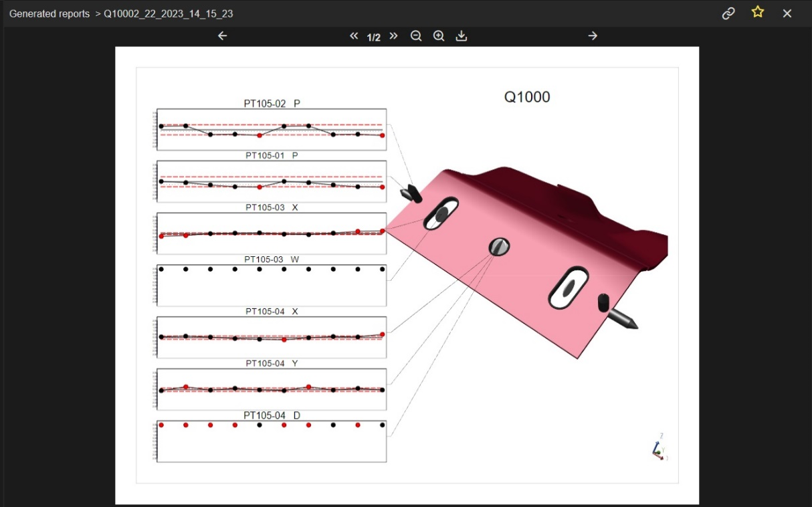
Task: Mark report as favorite with the star icon
Action: coord(757,13)
